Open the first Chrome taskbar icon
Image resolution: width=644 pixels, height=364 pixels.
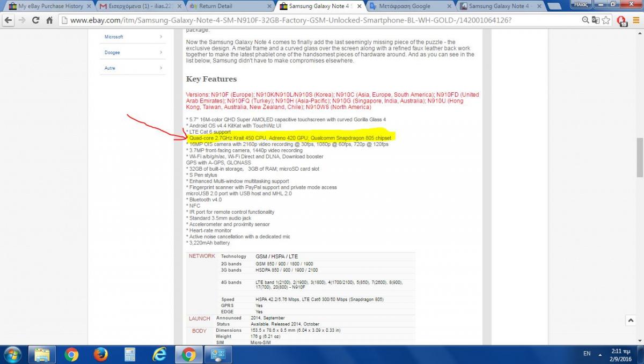pos(71,354)
